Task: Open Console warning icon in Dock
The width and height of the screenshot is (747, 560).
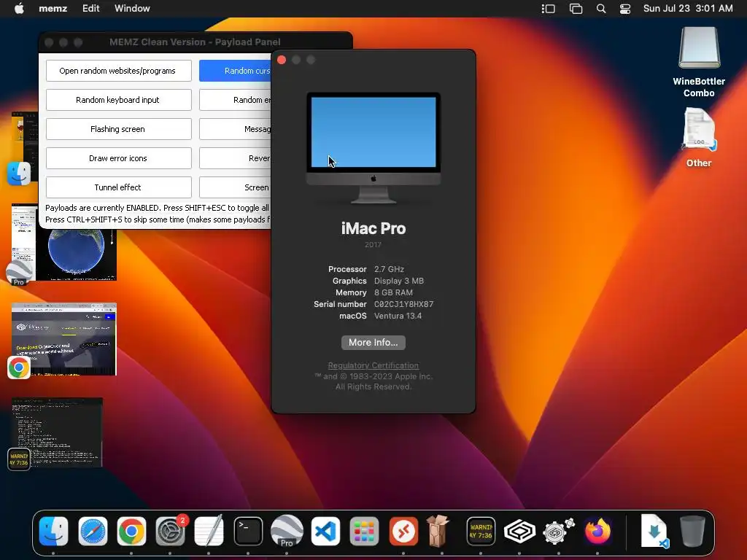Action: pos(481,531)
